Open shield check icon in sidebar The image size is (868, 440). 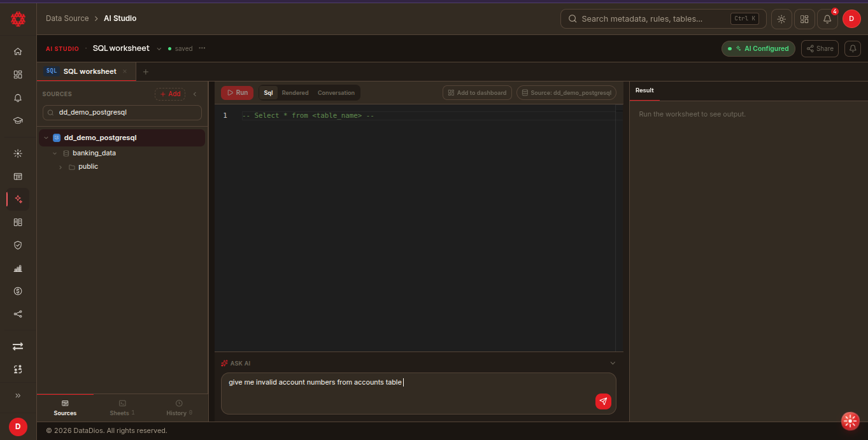pos(18,245)
